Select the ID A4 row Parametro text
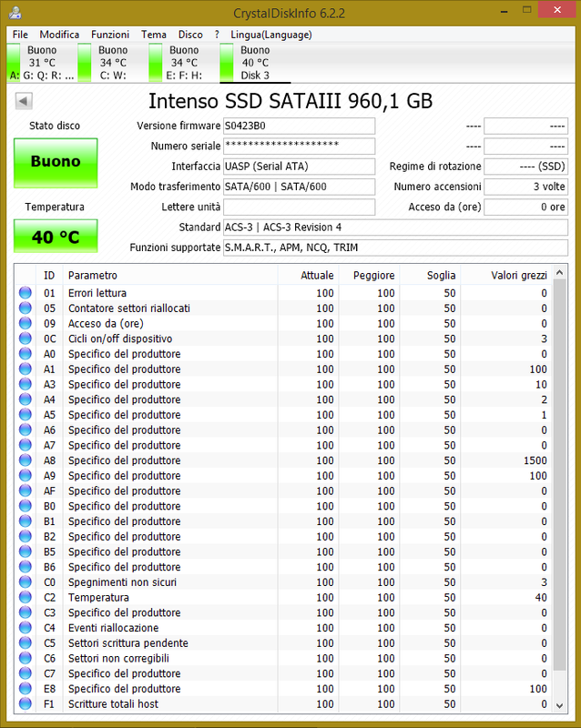 point(124,399)
